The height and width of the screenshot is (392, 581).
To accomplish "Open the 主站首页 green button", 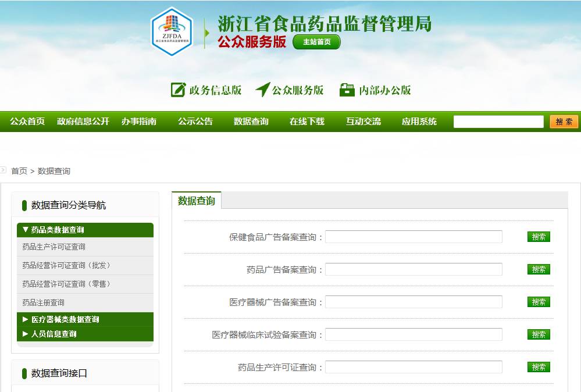I will coord(316,42).
